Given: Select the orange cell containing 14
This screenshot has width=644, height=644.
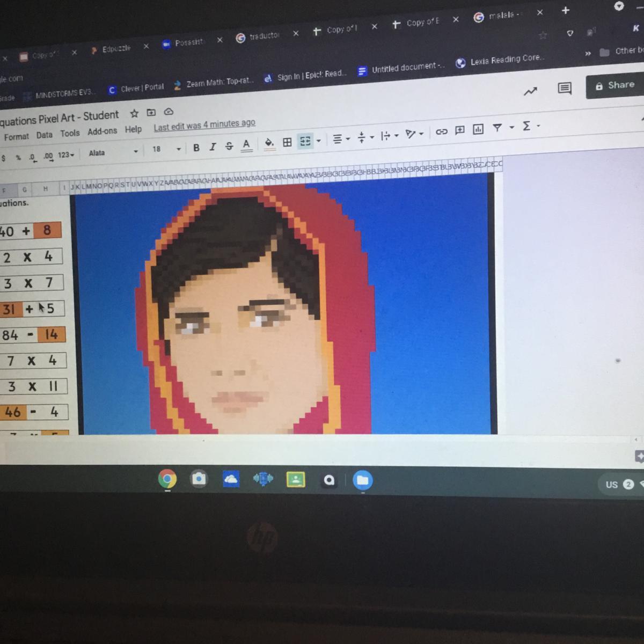Looking at the screenshot, I should coord(52,334).
